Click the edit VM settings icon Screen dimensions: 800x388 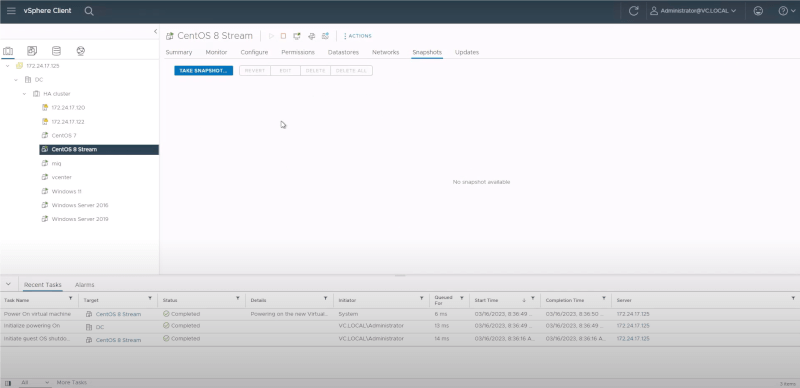(x=311, y=36)
